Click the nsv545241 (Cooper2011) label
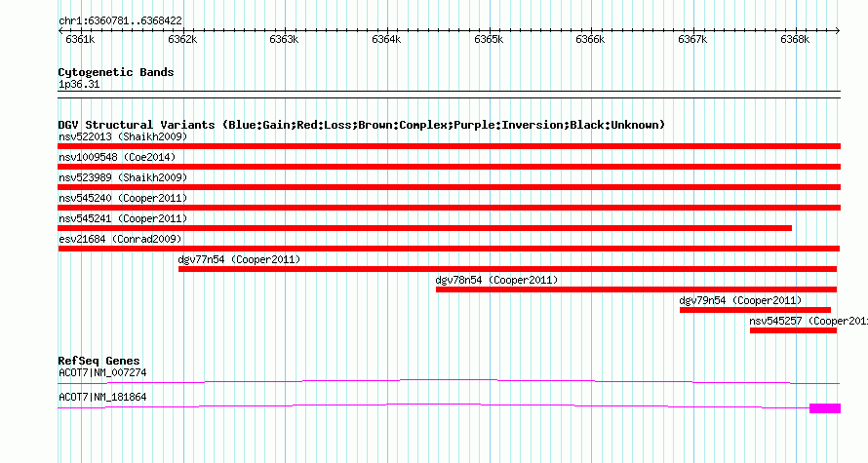The height and width of the screenshot is (463, 868). pyautogui.click(x=123, y=218)
